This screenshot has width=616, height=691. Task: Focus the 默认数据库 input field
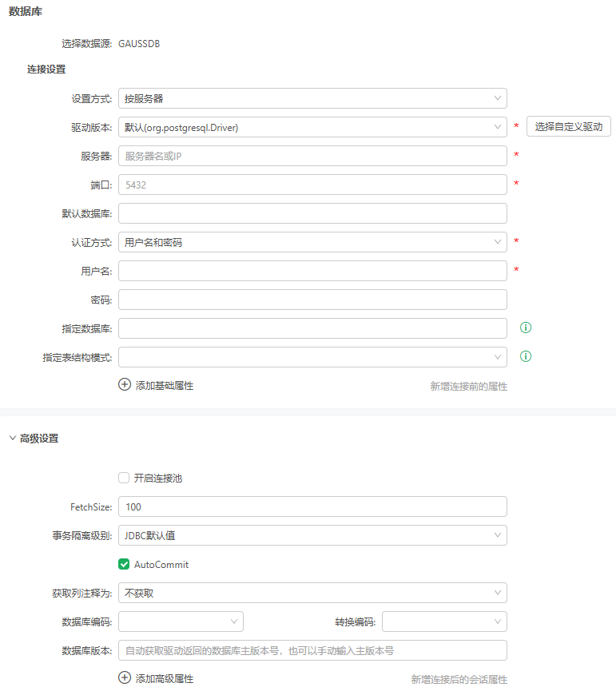(312, 213)
